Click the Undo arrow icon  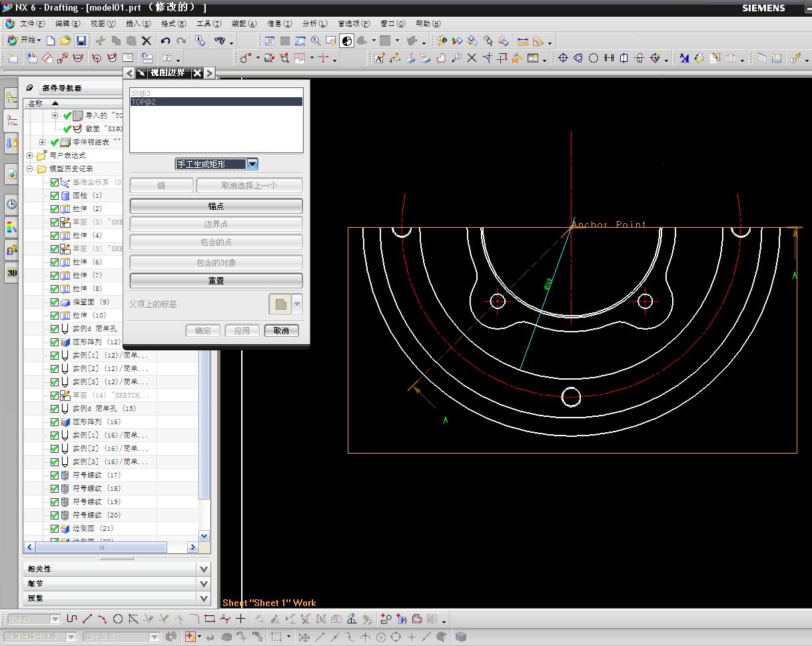(166, 41)
